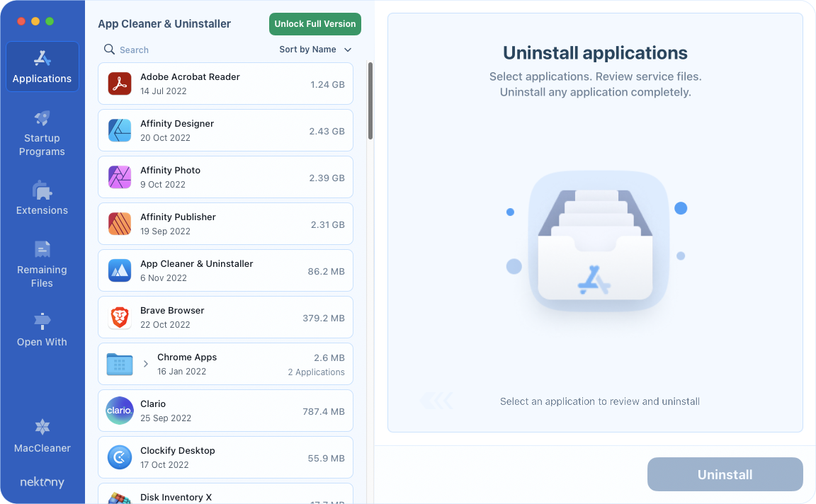Select the Clario name text
The image size is (816, 504).
click(x=153, y=404)
